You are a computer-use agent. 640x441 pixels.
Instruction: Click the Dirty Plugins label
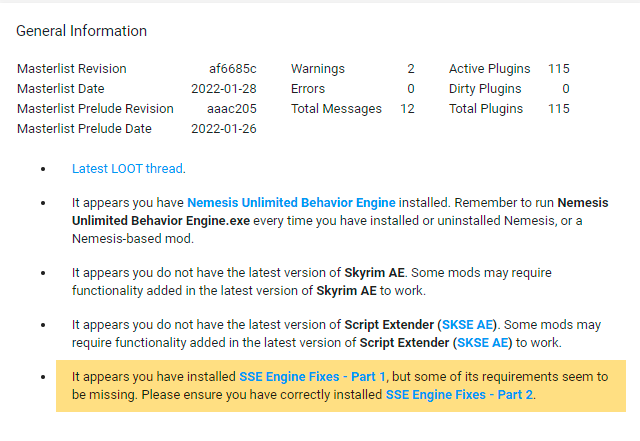pyautogui.click(x=485, y=89)
